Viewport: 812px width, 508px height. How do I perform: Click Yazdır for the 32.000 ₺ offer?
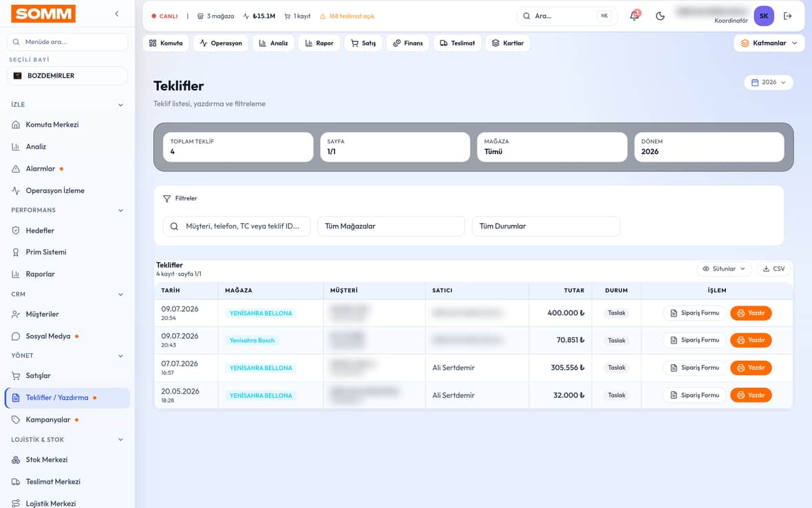(751, 395)
